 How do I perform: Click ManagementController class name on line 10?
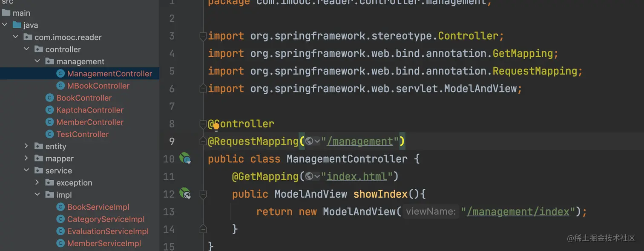(x=347, y=159)
